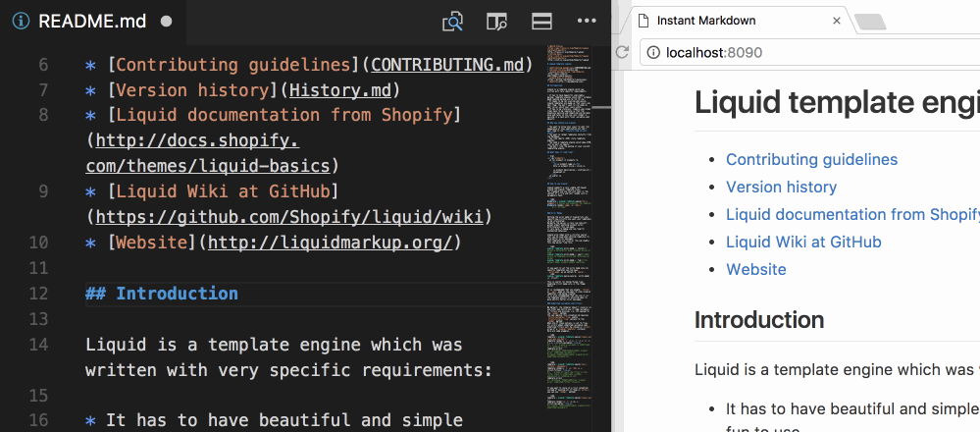Open a new browser tab

870,22
